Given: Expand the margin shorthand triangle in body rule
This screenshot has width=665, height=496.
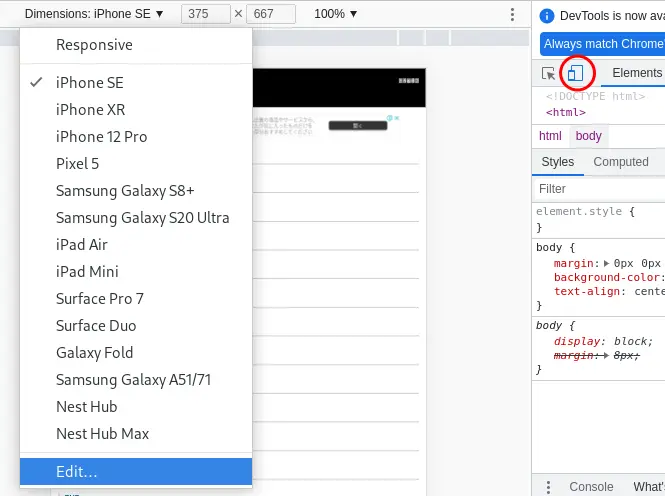Looking at the screenshot, I should click(x=606, y=263).
